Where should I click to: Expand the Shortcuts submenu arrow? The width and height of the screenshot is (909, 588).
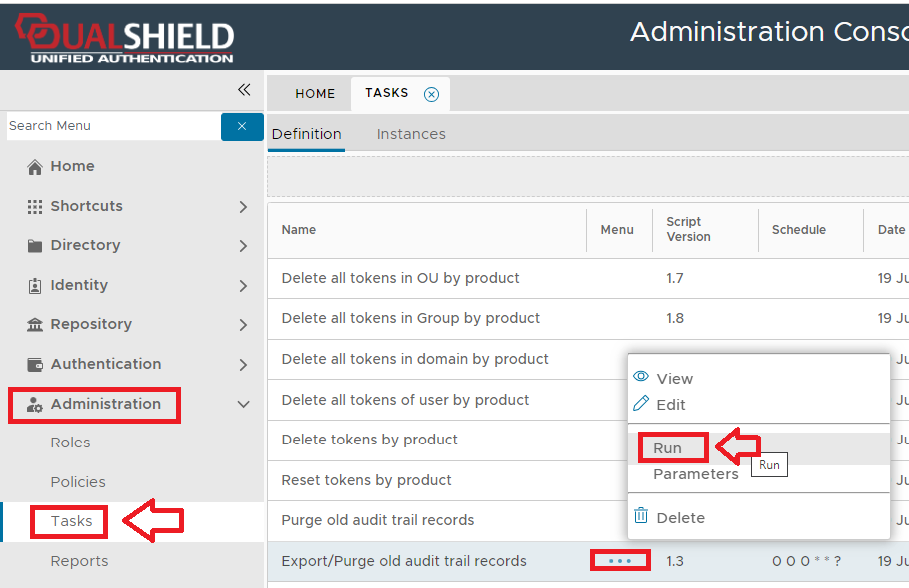coord(243,207)
